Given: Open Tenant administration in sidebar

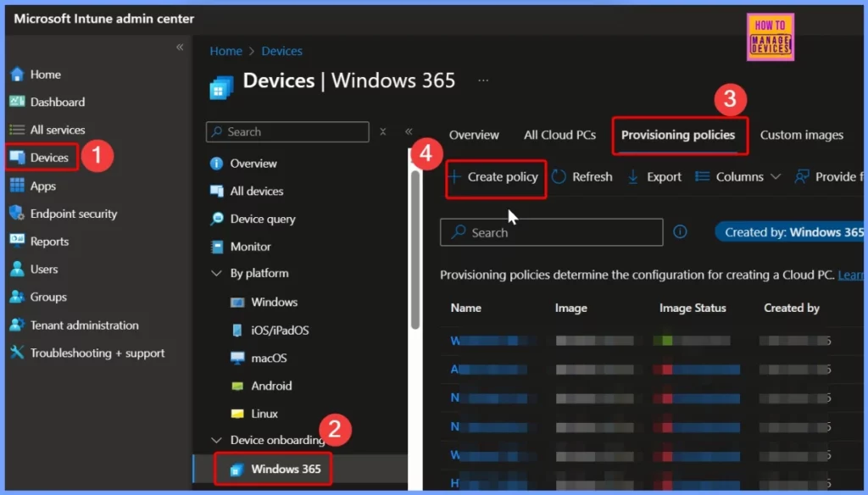Looking at the screenshot, I should click(84, 325).
